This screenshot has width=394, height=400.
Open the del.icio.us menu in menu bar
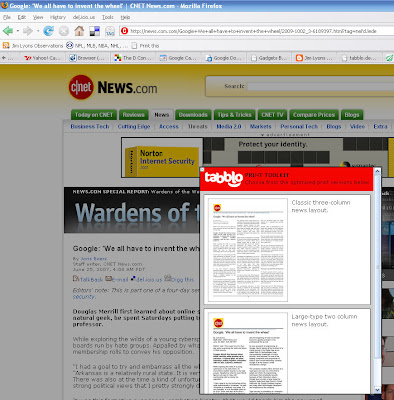coord(84,17)
